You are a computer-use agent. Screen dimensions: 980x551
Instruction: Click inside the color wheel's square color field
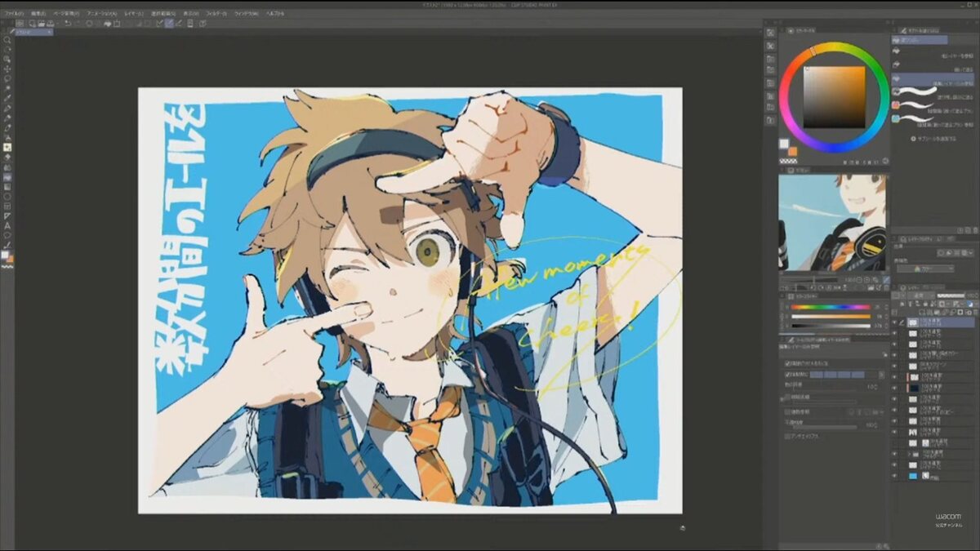coord(834,97)
